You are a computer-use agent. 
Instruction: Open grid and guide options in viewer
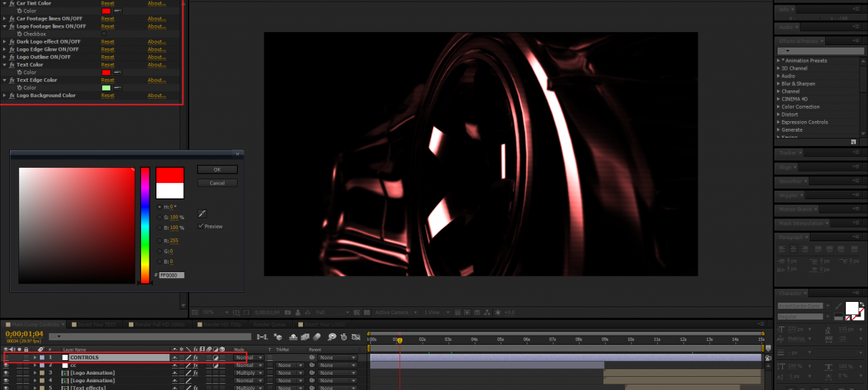coord(236,313)
